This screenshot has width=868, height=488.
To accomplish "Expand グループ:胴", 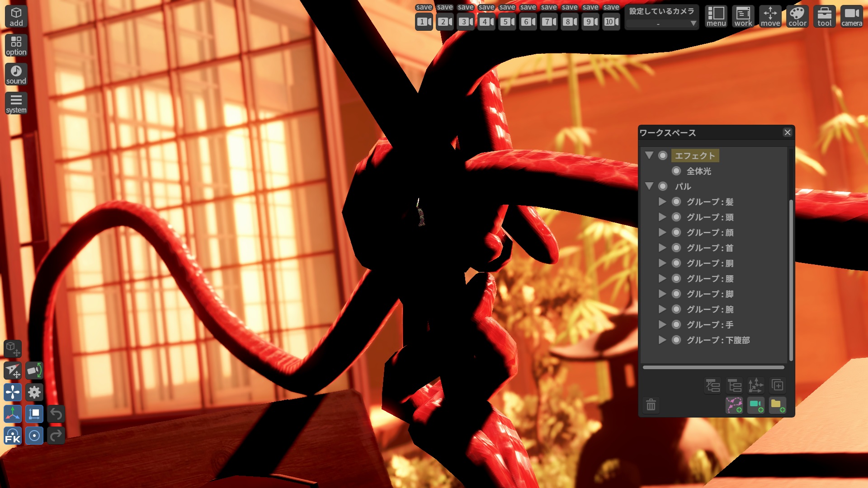I will pyautogui.click(x=662, y=263).
